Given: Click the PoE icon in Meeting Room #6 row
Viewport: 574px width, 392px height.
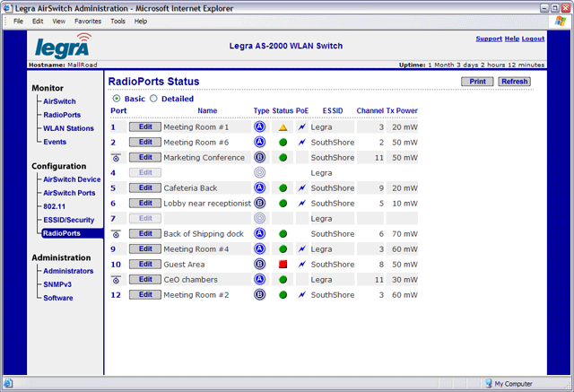Looking at the screenshot, I should click(301, 142).
